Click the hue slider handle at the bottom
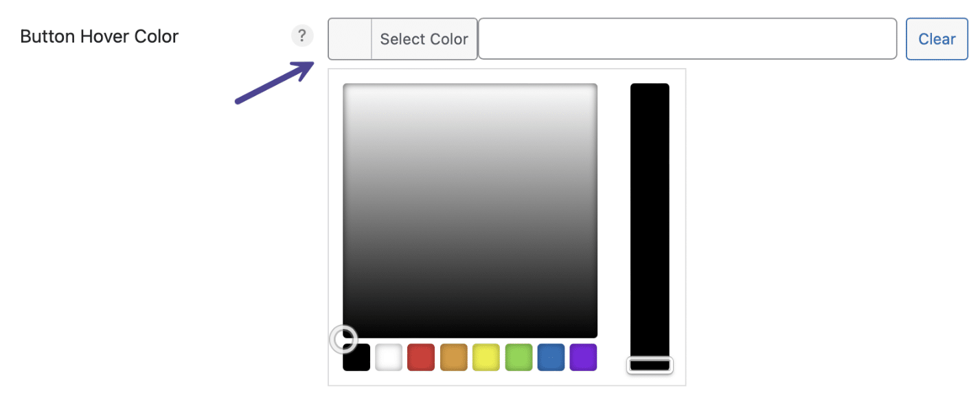The width and height of the screenshot is (980, 399). [x=649, y=365]
